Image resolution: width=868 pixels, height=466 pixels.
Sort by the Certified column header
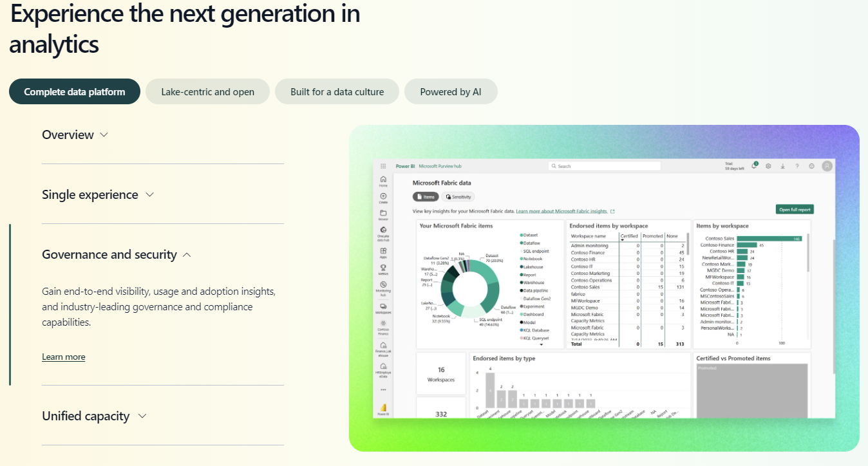(629, 236)
